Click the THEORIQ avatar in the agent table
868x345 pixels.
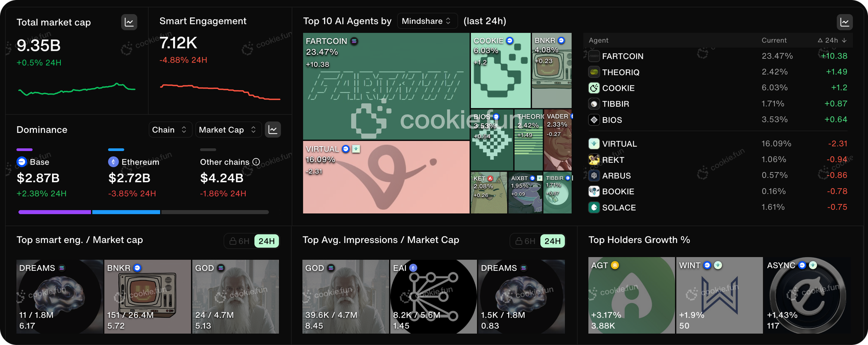pos(594,72)
